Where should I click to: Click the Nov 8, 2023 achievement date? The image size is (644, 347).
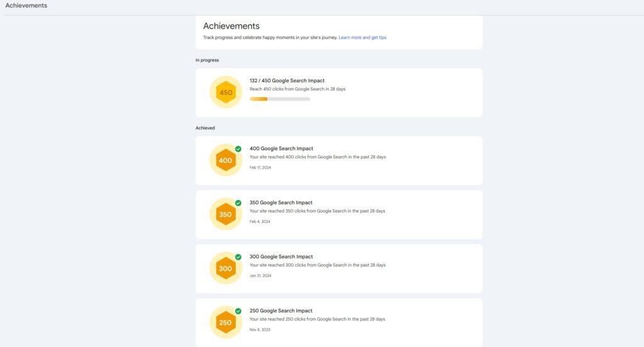[x=260, y=329]
